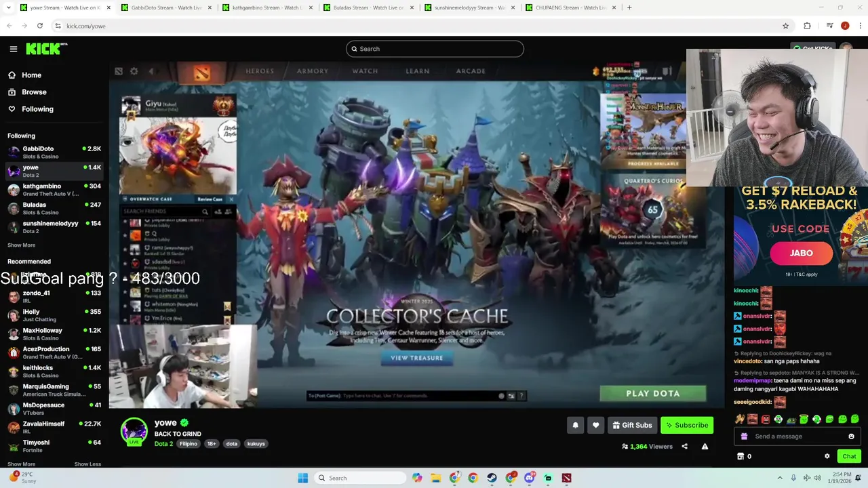Click the purple gift icon in chat box
Image resolution: width=868 pixels, height=488 pixels.
pos(744,436)
